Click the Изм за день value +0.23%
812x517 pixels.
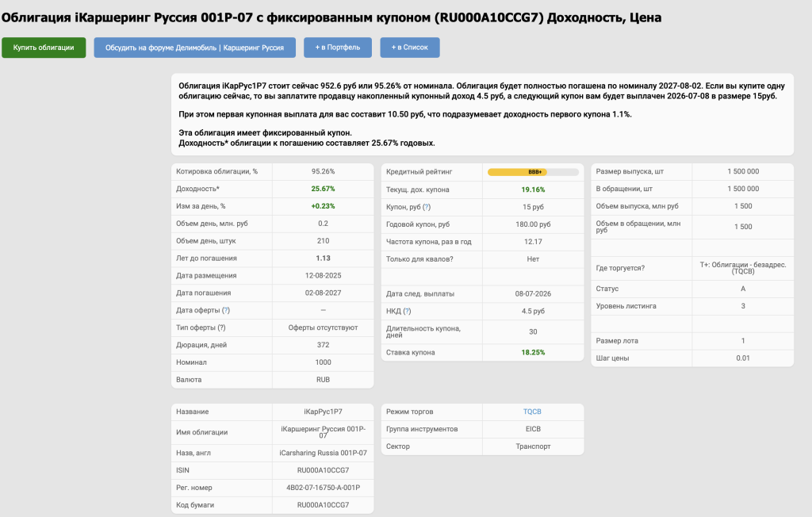[324, 206]
